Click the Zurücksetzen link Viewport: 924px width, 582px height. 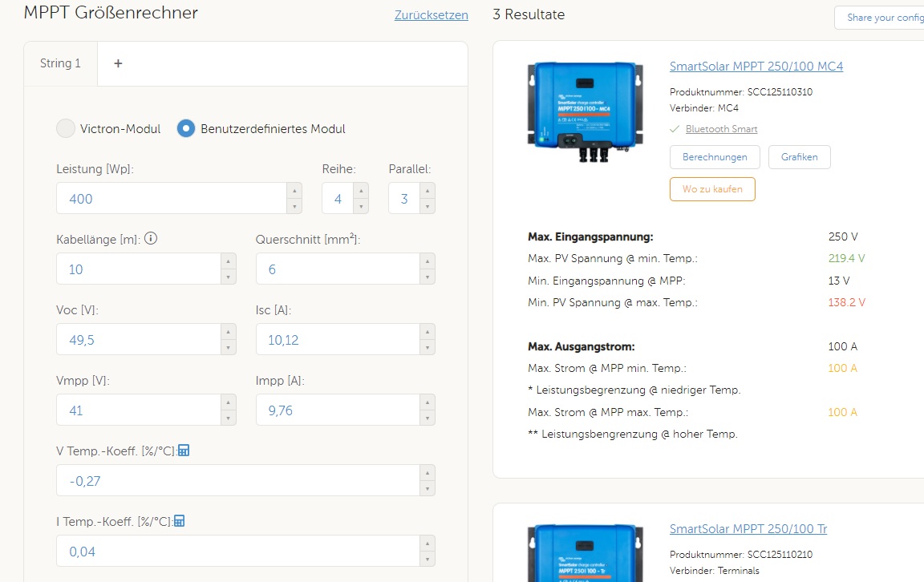click(x=432, y=14)
